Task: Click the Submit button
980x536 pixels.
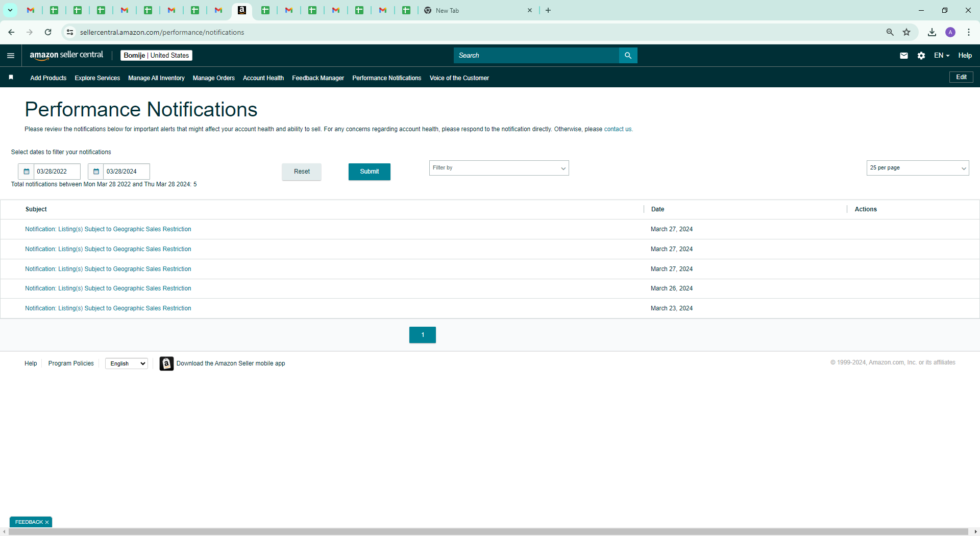Action: 370,172
